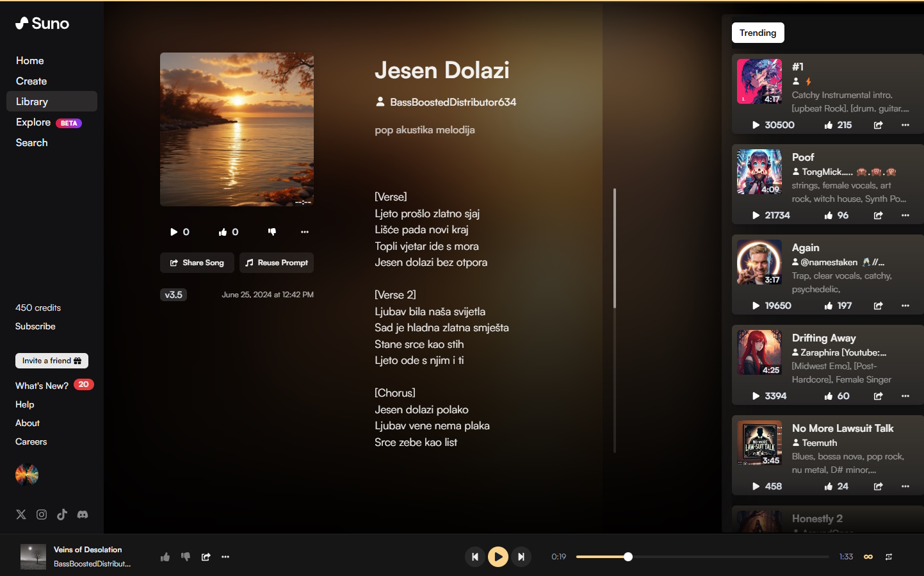924x576 pixels.
Task: Click the Reuse Prompt button
Action: coord(277,263)
